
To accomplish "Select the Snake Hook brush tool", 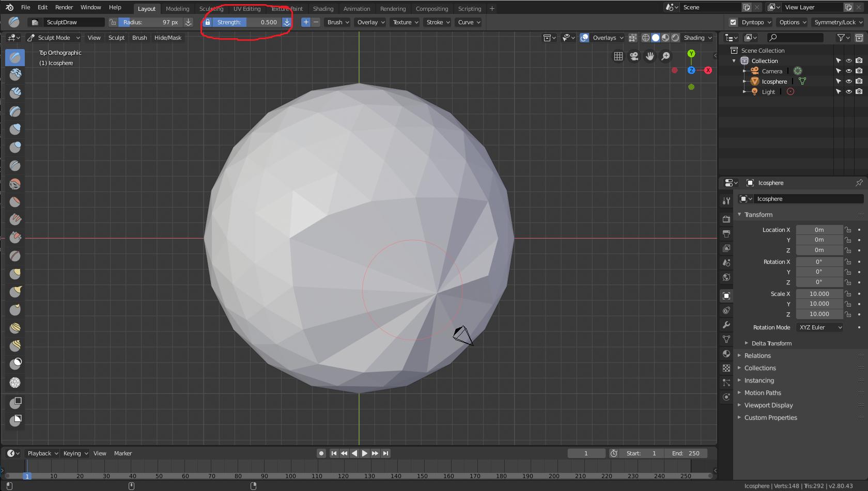I will click(15, 292).
